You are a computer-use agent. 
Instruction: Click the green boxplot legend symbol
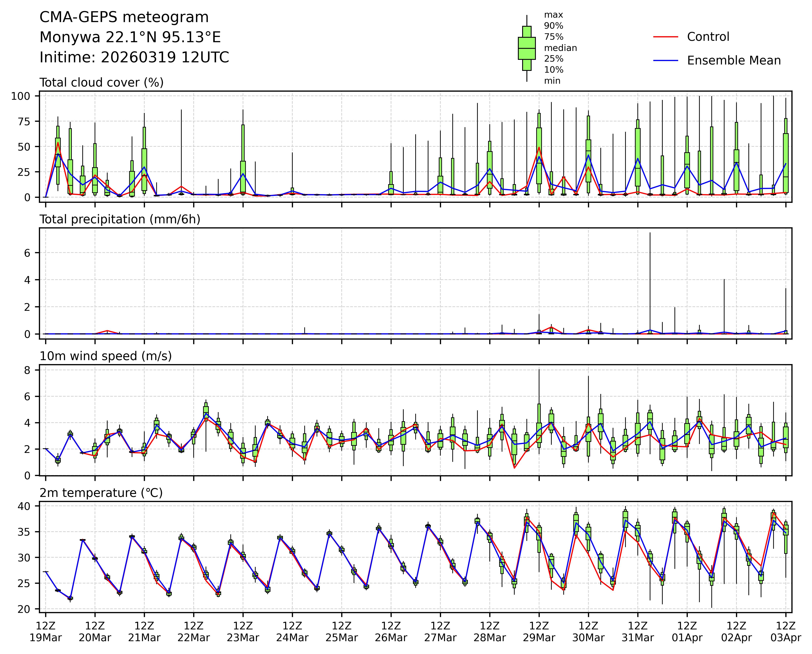tap(526, 48)
